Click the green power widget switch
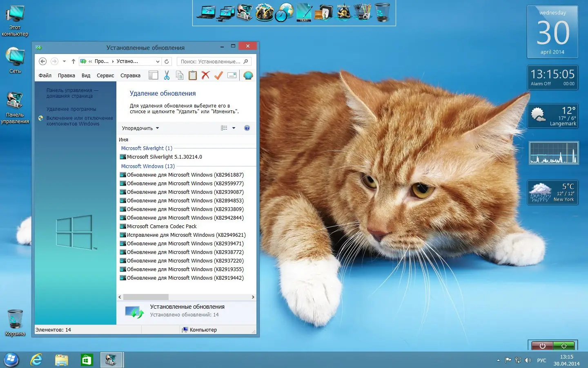 [x=563, y=346]
